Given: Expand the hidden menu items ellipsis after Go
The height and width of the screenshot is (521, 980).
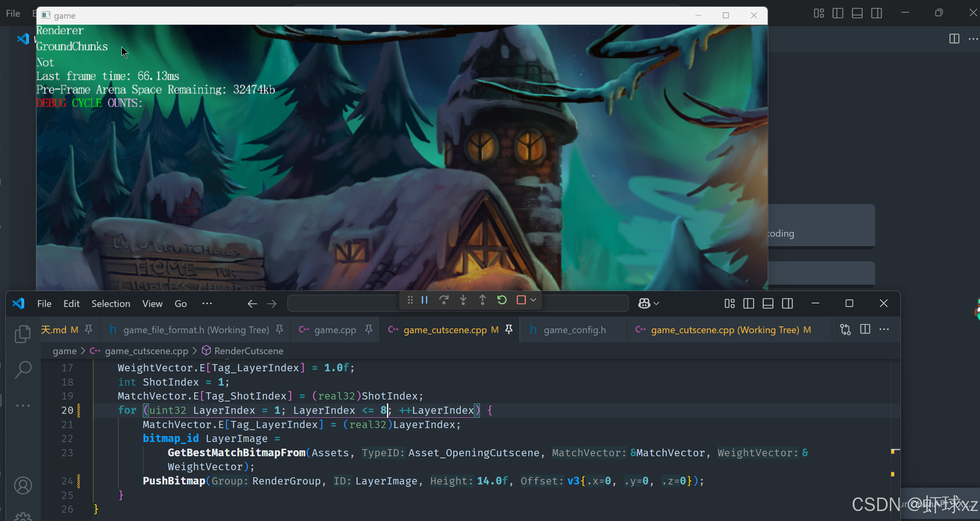Looking at the screenshot, I should pyautogui.click(x=207, y=304).
